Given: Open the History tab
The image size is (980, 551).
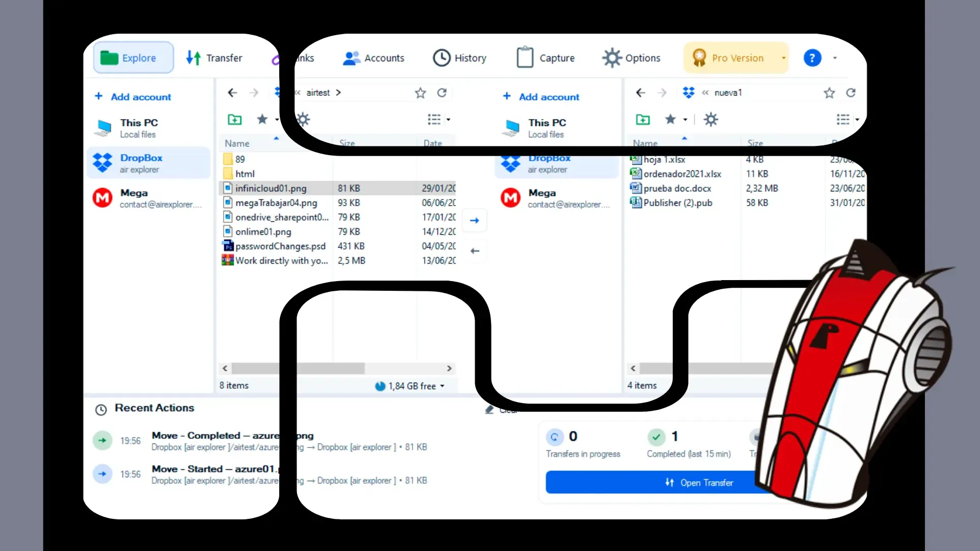Looking at the screenshot, I should (459, 58).
